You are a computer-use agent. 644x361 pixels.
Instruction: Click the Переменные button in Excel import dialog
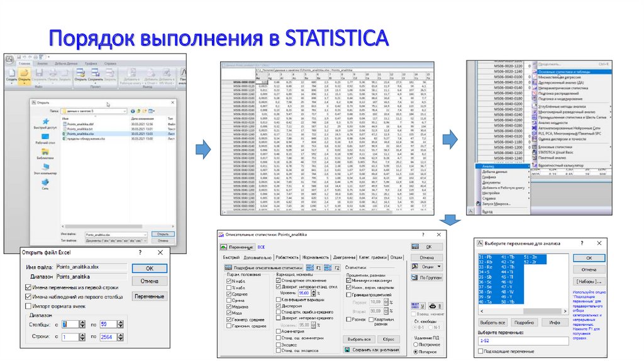point(150,296)
